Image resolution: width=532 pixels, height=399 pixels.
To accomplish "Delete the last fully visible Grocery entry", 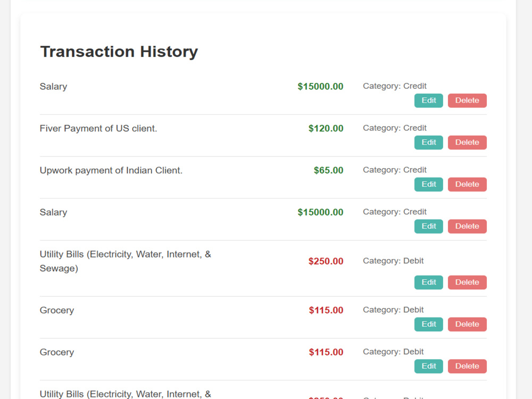I will 467,366.
